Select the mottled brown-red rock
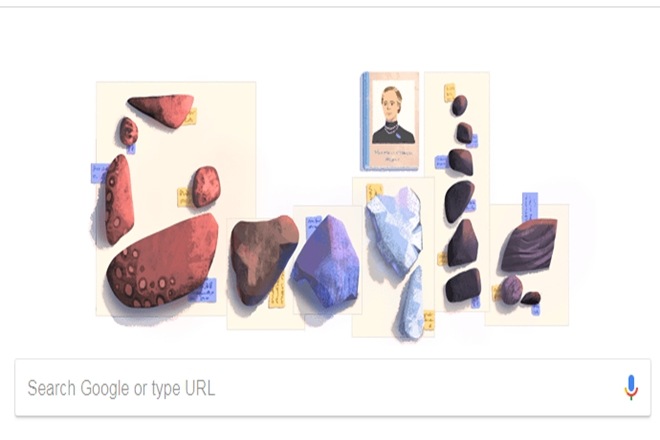Screen dimensions: 660x440 263,259
